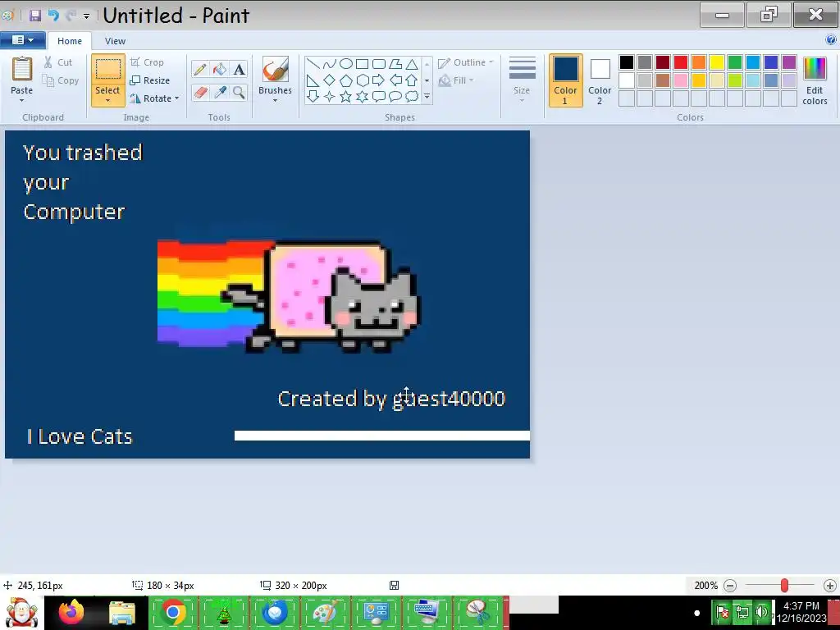
Task: Select Color 2 background box
Action: click(x=600, y=80)
